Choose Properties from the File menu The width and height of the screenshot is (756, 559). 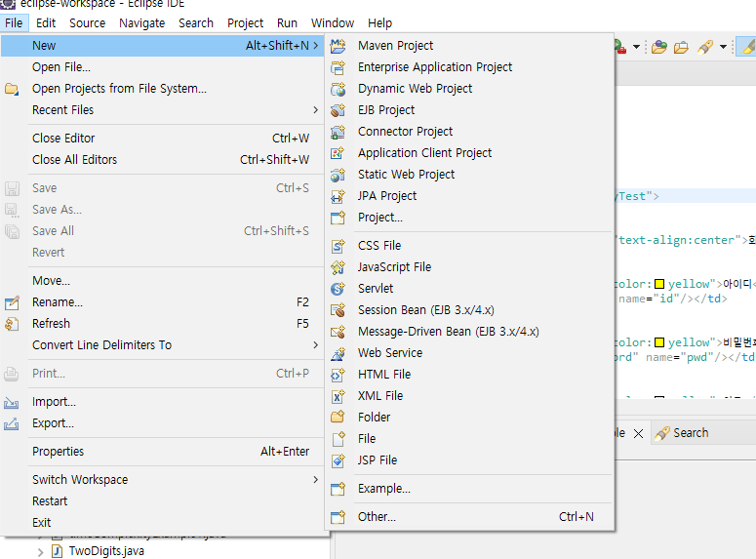(x=163, y=452)
